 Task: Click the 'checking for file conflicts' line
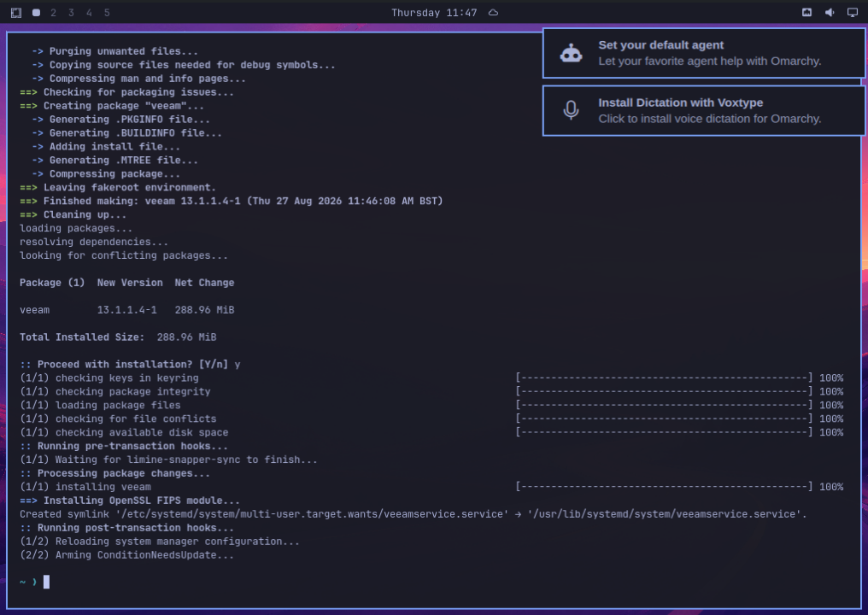[x=118, y=419]
